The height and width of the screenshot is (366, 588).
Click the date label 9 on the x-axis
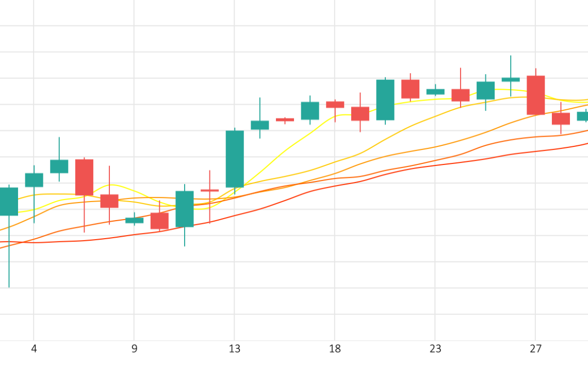(134, 349)
